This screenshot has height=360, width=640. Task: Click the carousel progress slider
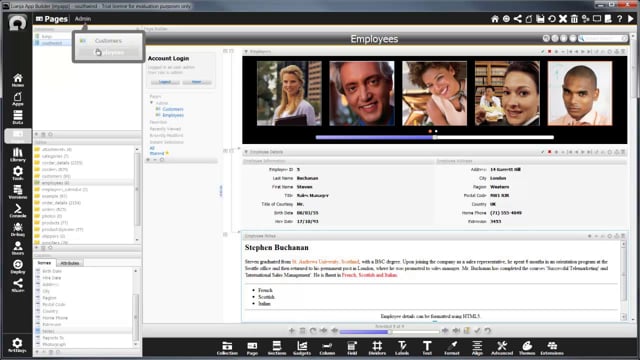[434, 138]
